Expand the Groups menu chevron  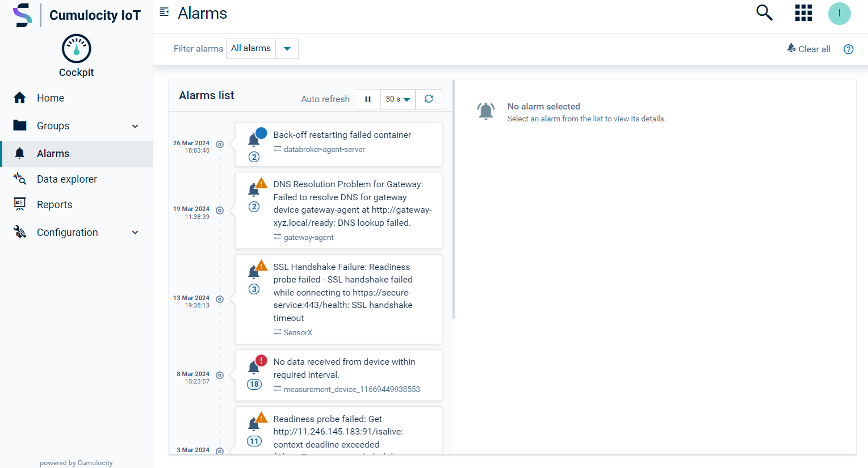pos(135,126)
